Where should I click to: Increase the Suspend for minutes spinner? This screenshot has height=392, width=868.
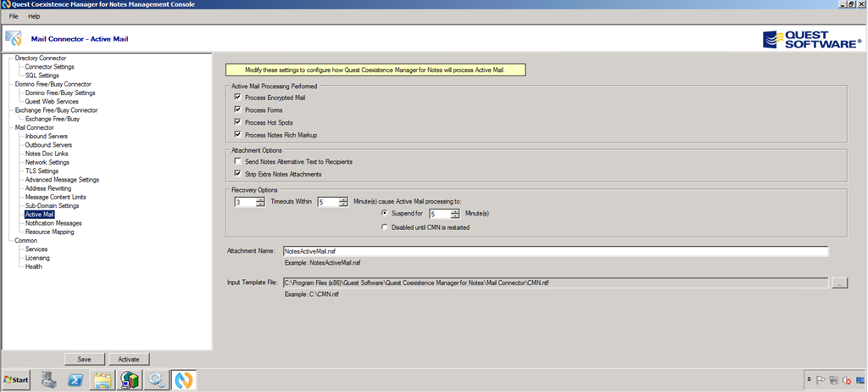(x=455, y=211)
